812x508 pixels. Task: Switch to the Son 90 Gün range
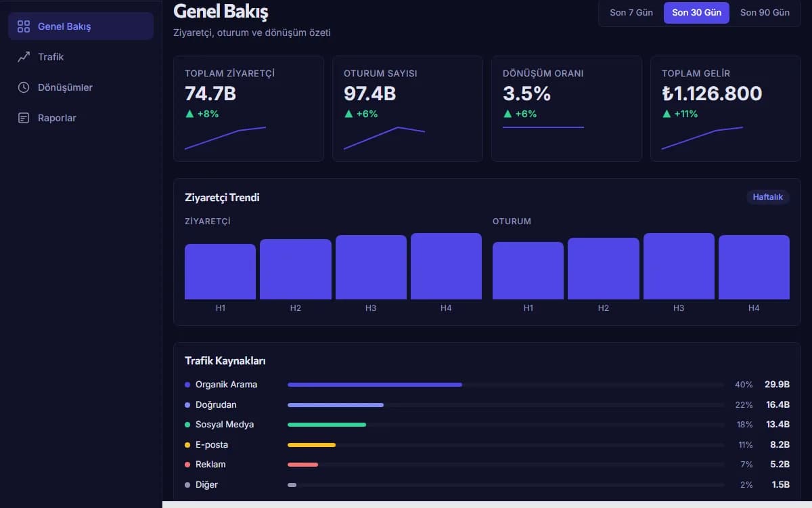765,12
